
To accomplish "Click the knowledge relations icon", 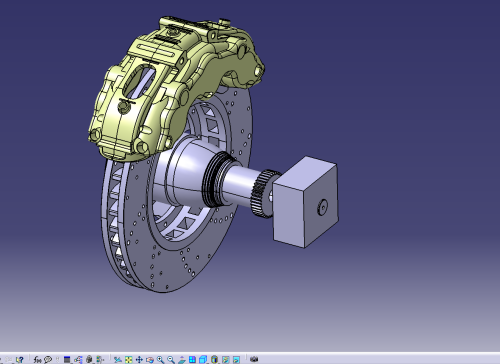I will (x=78, y=360).
